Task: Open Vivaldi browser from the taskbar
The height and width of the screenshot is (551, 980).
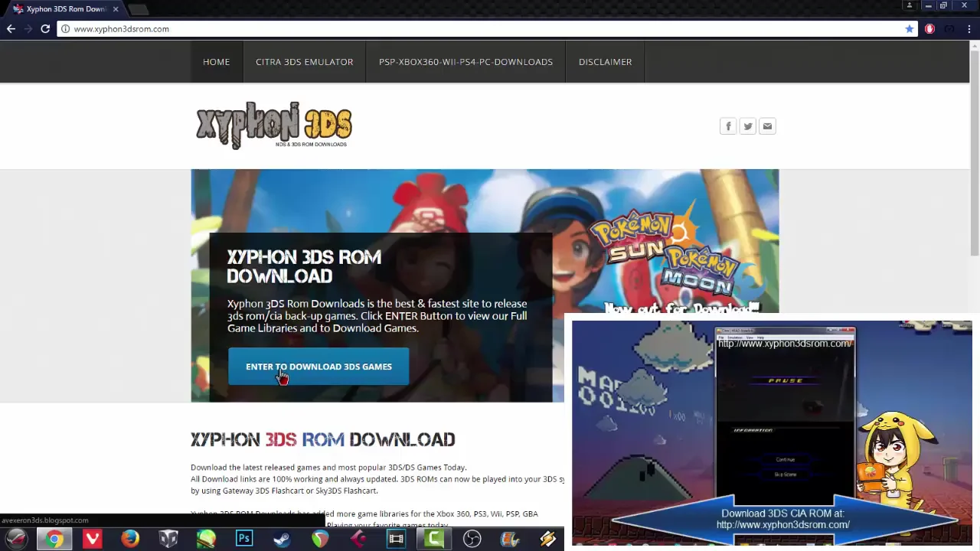Action: click(93, 539)
